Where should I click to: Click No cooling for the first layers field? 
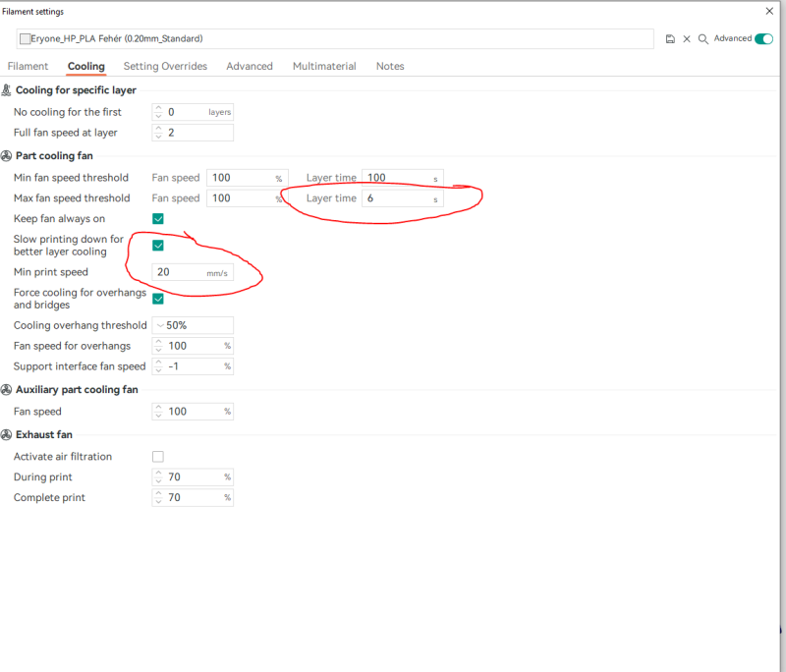point(193,112)
